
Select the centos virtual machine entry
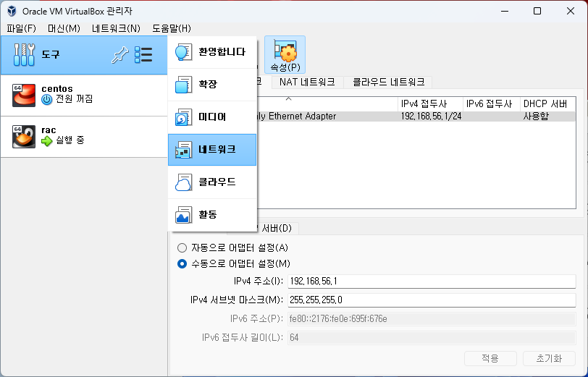click(84, 96)
